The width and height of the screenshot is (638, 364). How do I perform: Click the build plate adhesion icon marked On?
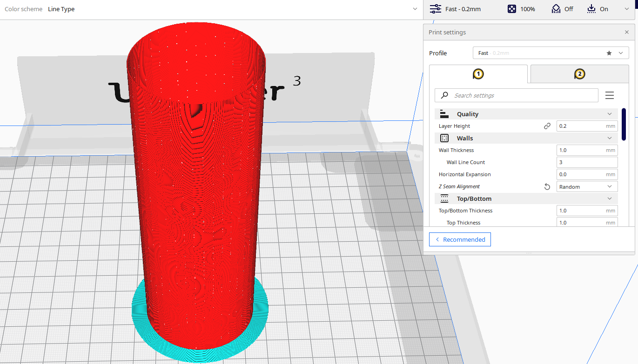click(591, 9)
